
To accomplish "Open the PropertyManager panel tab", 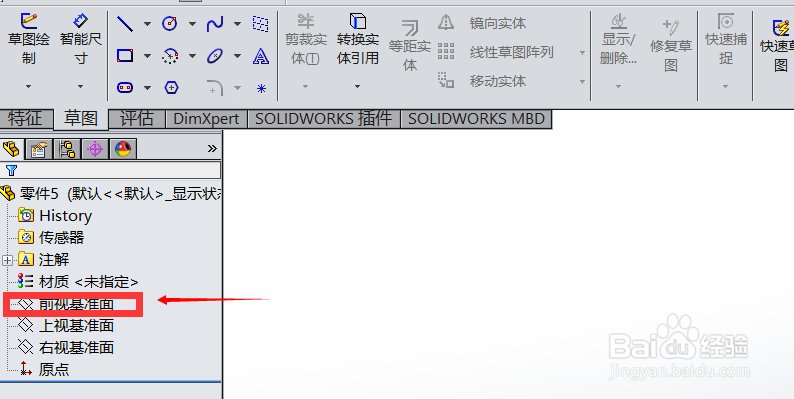I will (39, 149).
